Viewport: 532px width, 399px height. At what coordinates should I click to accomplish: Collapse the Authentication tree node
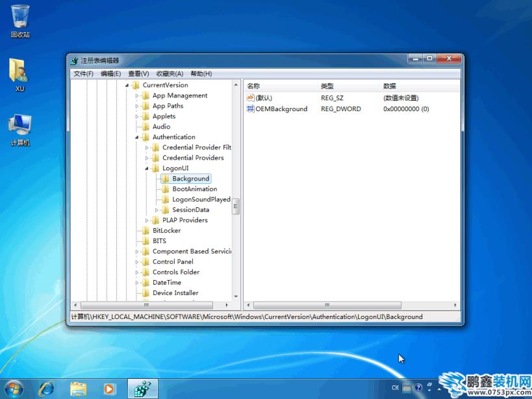[x=136, y=137]
